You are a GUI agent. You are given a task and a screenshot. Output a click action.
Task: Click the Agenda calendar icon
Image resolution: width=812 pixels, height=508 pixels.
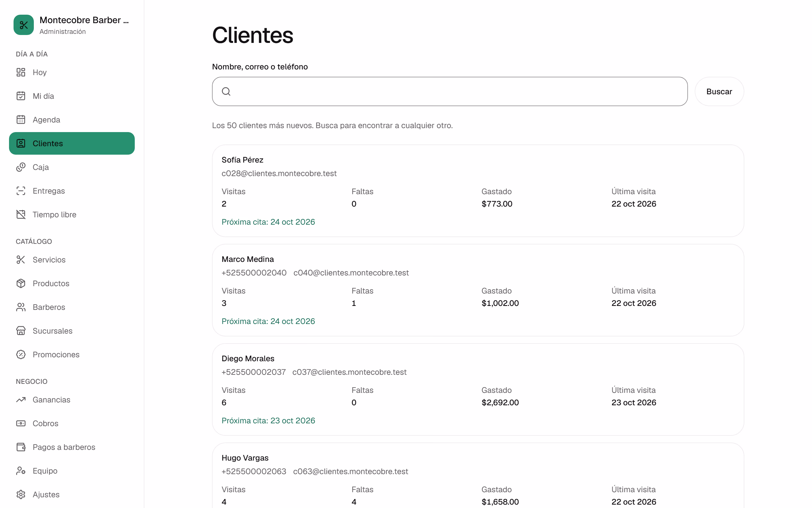[x=21, y=120]
